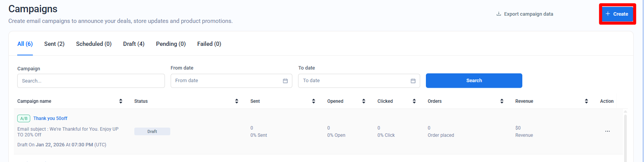Sort by Revenue column arrows

click(x=586, y=101)
